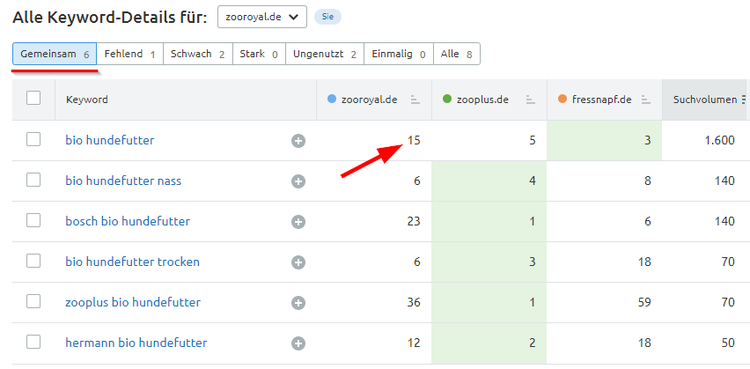
Task: Click the blue zooroyal.de color dot
Action: (x=332, y=100)
